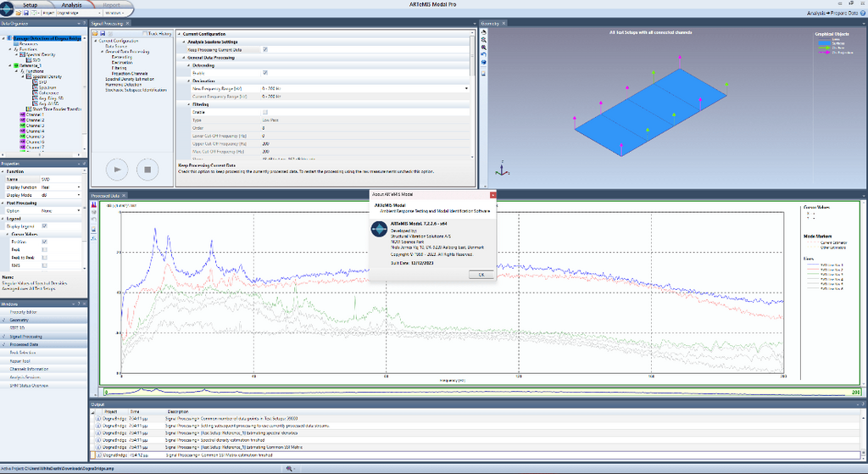Collapse General Data Processing in configuration tree

tap(103, 52)
